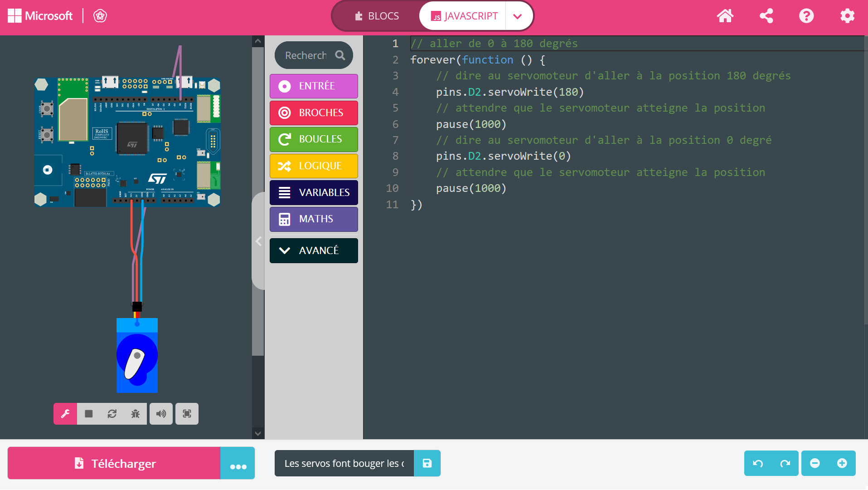Open the Settings gear menu
This screenshot has height=490, width=868.
coord(847,16)
